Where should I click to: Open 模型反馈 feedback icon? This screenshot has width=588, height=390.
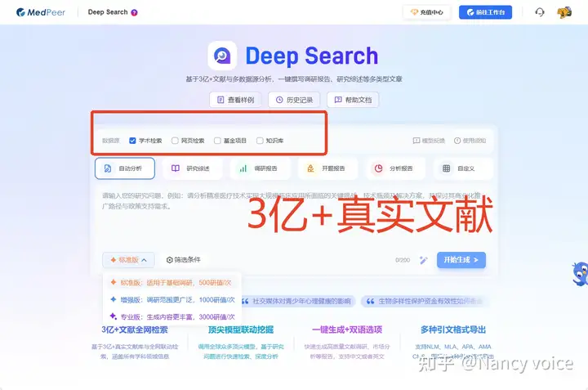tap(416, 141)
